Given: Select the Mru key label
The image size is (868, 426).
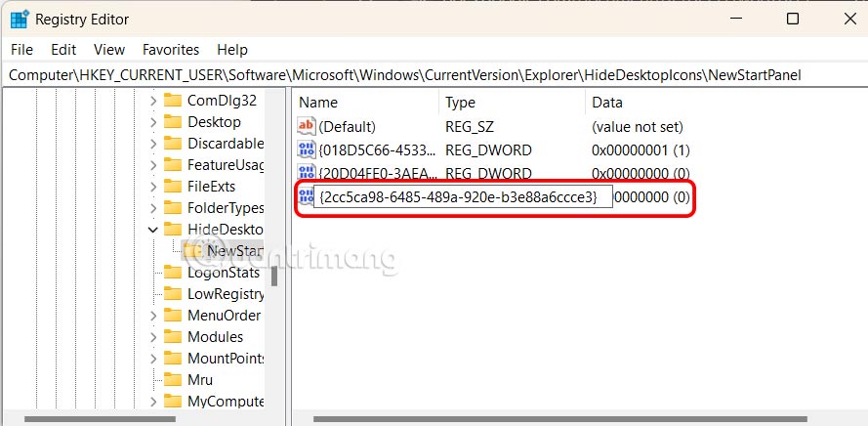Looking at the screenshot, I should pos(200,380).
